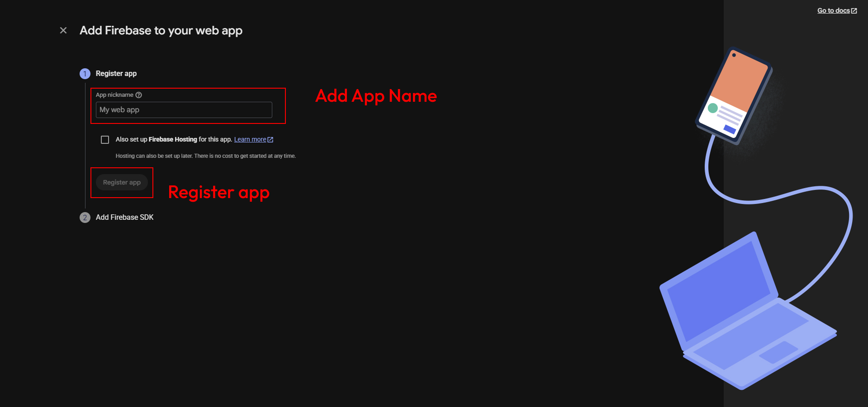868x407 pixels.
Task: Open Learn more about Firebase Hosting
Action: (x=250, y=139)
